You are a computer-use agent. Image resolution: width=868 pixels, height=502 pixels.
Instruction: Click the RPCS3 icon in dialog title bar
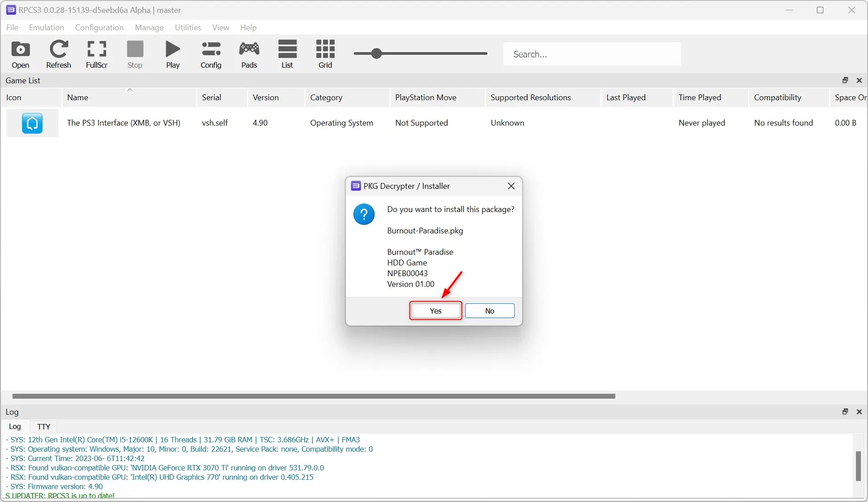point(356,186)
